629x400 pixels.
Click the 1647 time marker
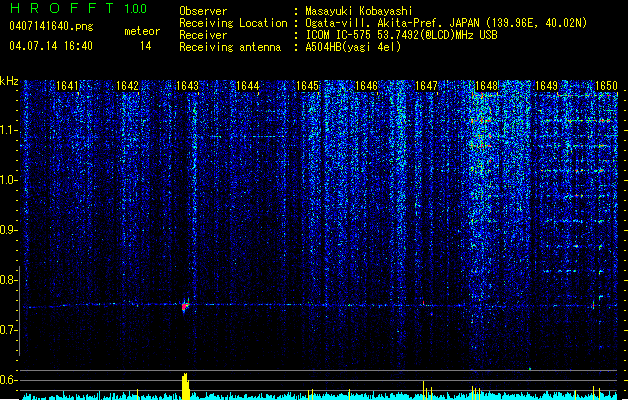(426, 86)
